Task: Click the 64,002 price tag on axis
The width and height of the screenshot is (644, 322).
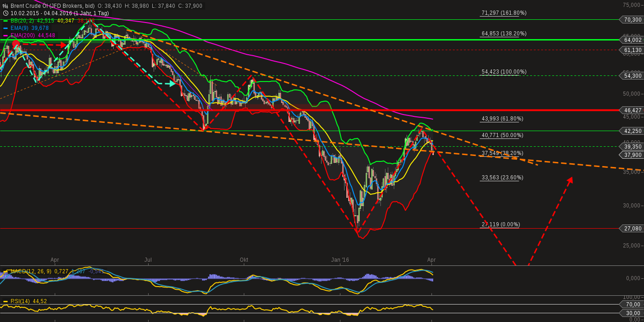Action: (x=632, y=40)
